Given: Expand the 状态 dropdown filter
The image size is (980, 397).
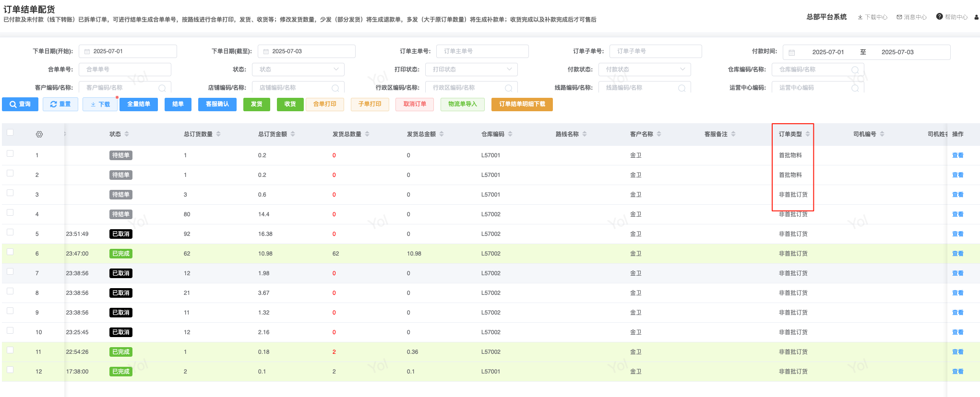Looking at the screenshot, I should tap(298, 70).
